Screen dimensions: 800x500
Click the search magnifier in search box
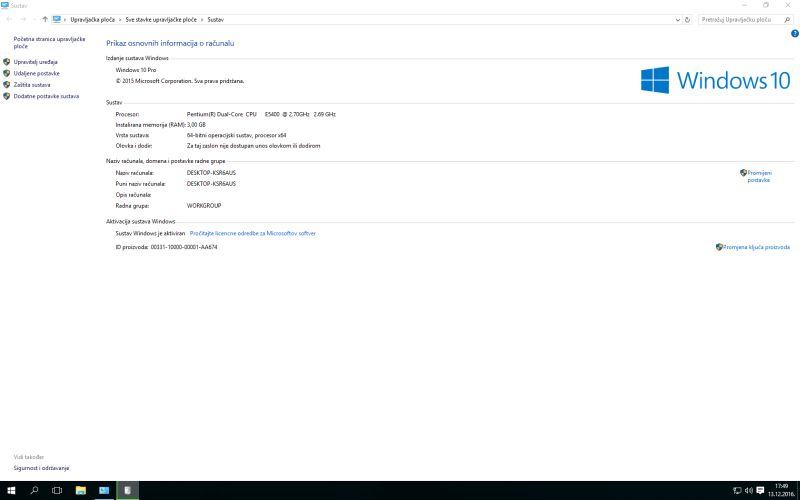(787, 19)
